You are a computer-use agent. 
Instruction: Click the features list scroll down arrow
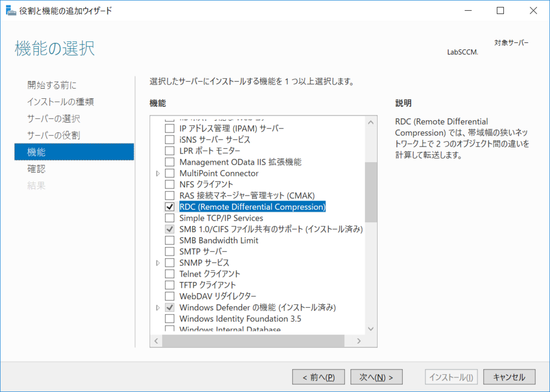click(371, 329)
